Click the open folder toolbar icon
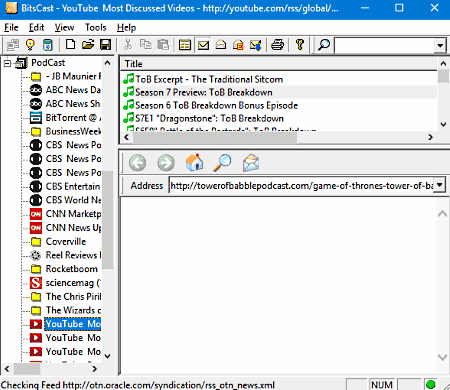Viewport: 450px width, 390px height. [x=88, y=45]
